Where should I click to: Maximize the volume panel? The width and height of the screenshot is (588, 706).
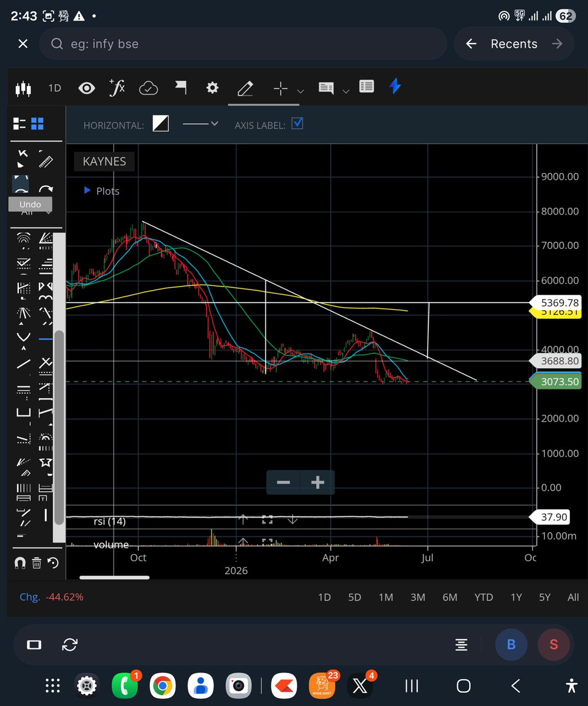[267, 542]
